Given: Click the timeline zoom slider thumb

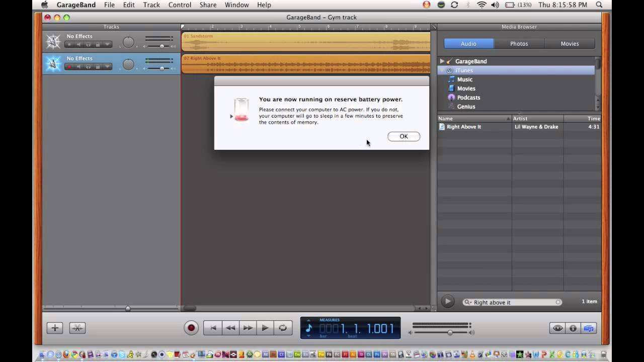Looking at the screenshot, I should (x=128, y=308).
